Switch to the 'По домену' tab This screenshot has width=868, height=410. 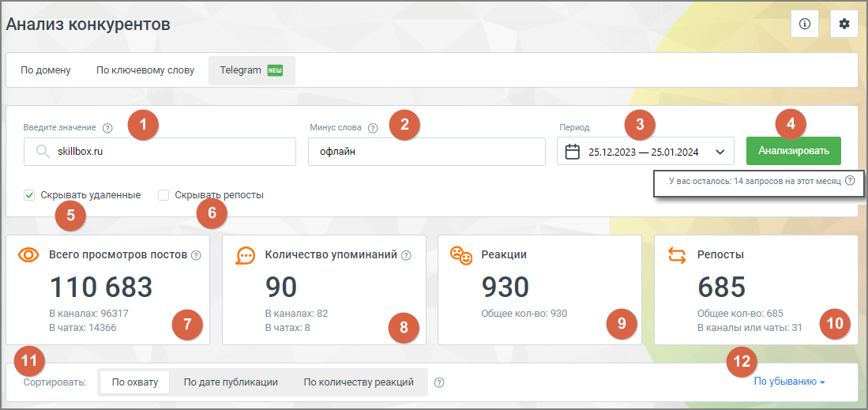[x=46, y=71]
